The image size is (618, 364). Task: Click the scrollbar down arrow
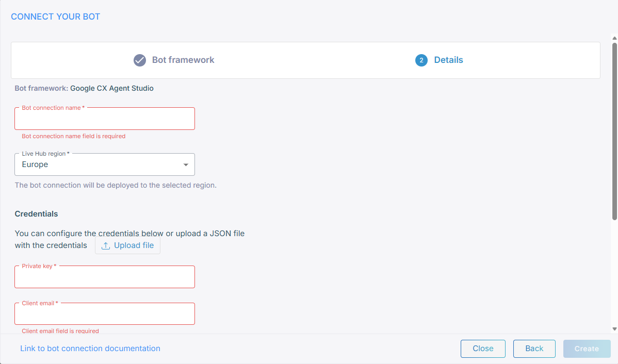[614, 328]
